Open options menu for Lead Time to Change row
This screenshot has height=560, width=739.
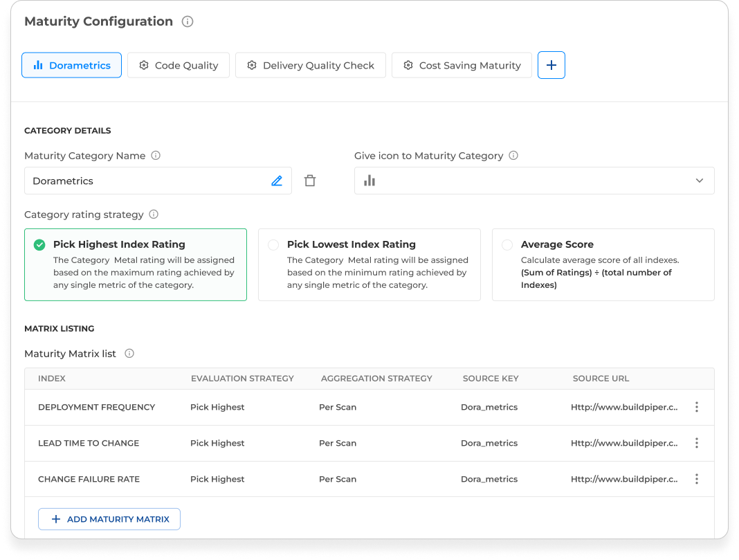[696, 443]
